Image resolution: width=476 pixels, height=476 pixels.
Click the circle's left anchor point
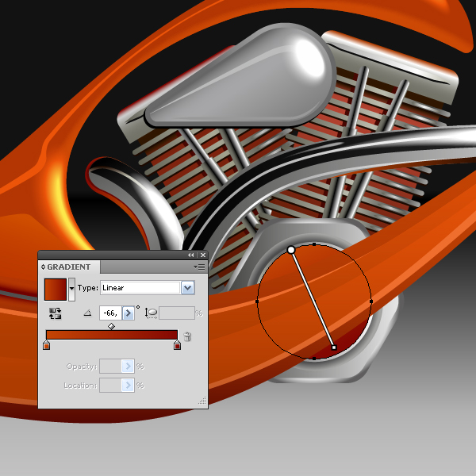point(257,301)
